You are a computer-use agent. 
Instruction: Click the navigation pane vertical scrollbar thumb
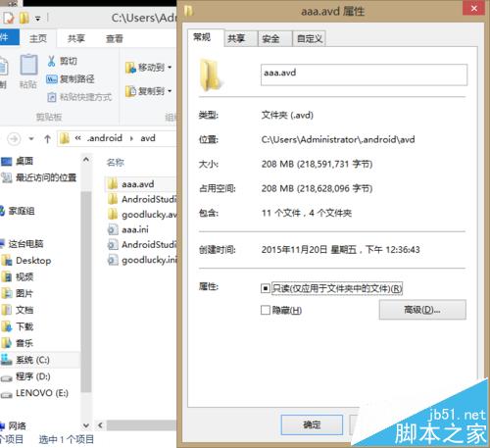[x=86, y=292]
